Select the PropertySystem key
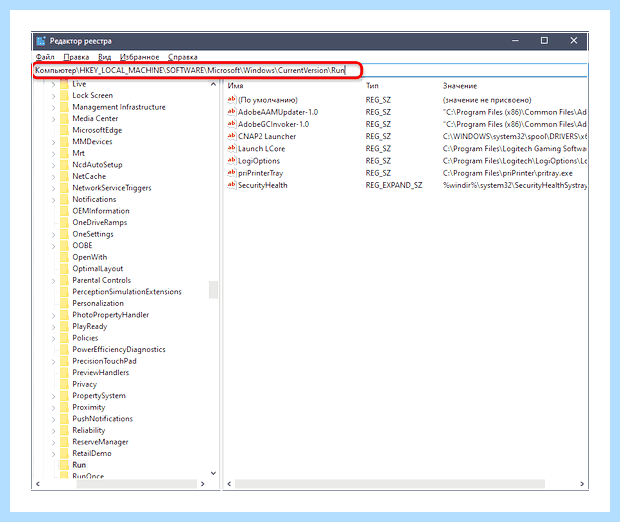 (99, 396)
